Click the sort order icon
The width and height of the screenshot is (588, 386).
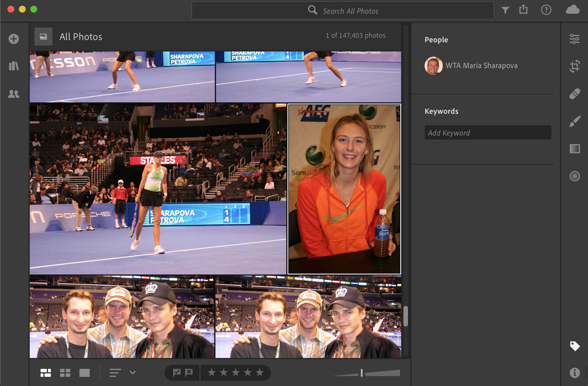(115, 373)
